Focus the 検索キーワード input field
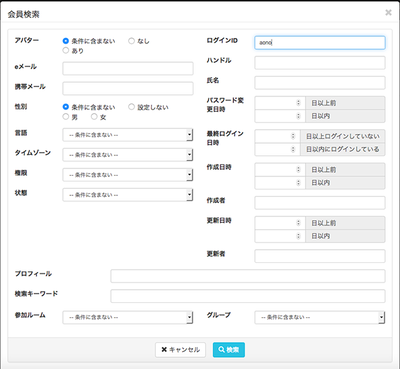Screen dimensions: 400x369 click(248, 296)
